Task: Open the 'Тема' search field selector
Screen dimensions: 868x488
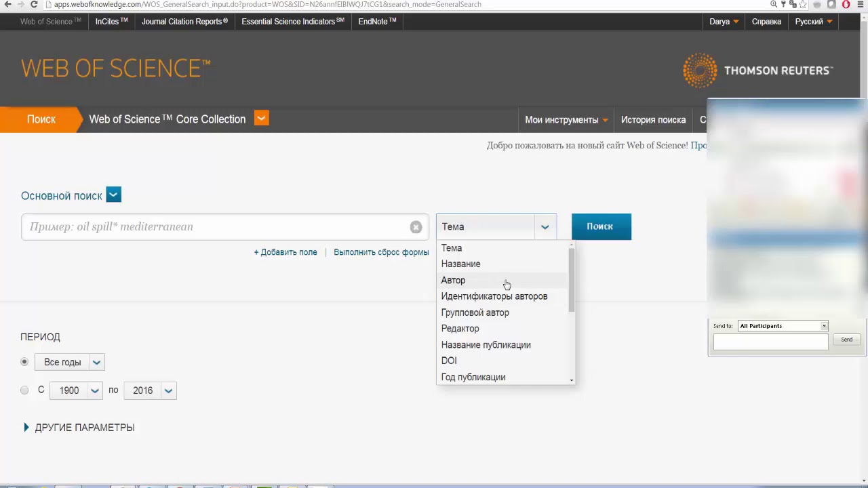Action: coord(496,227)
